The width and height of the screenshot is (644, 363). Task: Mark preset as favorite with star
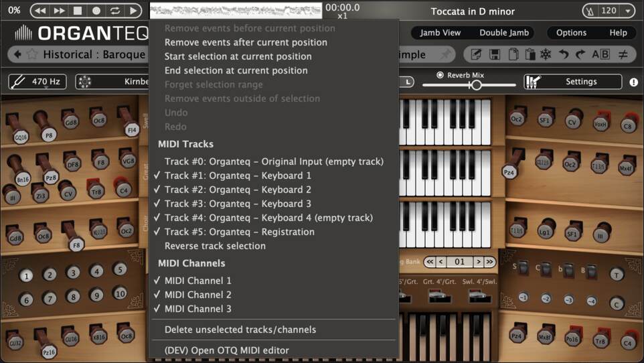point(32,54)
